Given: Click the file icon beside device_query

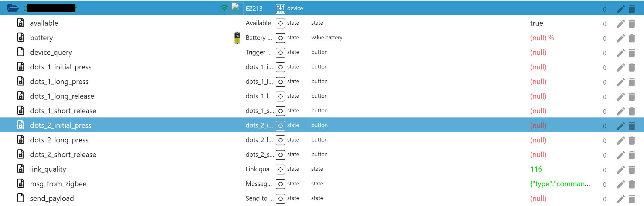Looking at the screenshot, I should (x=21, y=52).
